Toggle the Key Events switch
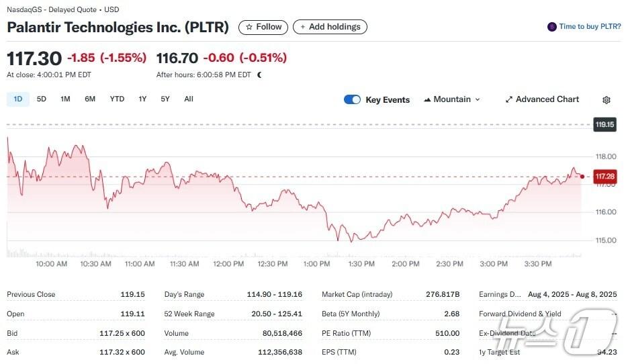 coord(352,99)
